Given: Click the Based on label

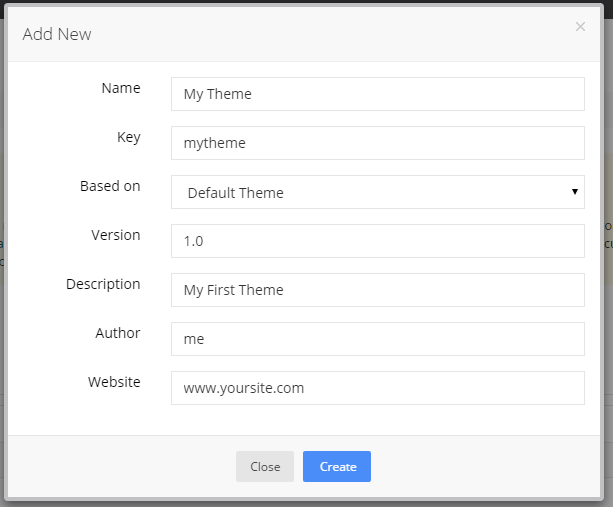Looking at the screenshot, I should click(x=110, y=186).
